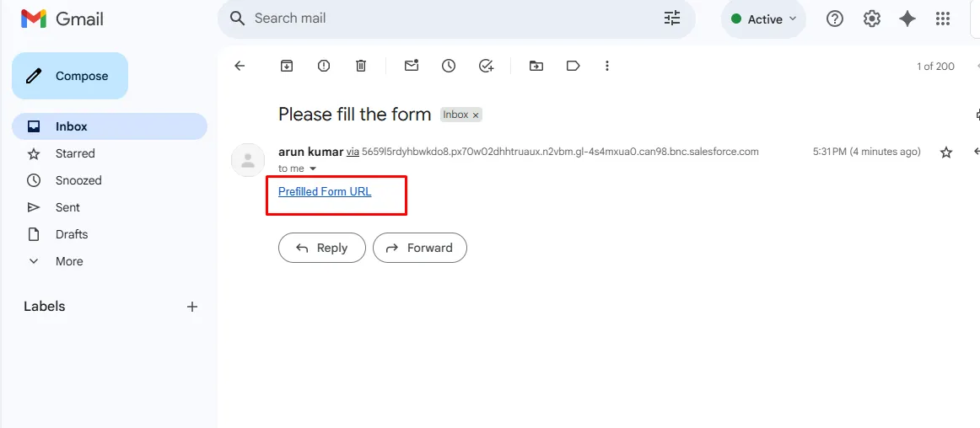Screen dimensions: 980x428
Task: Expand the More sidebar section
Action: 69,261
